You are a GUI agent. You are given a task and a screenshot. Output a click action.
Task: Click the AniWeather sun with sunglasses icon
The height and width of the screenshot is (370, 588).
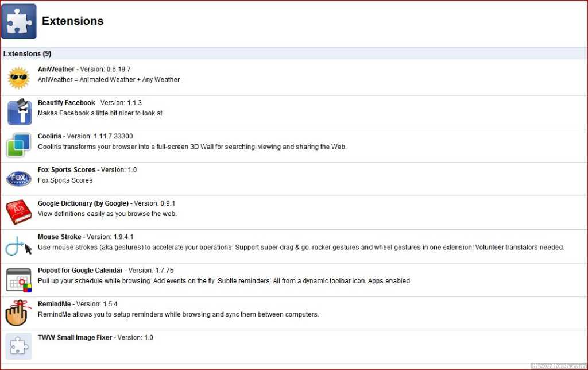(18, 78)
